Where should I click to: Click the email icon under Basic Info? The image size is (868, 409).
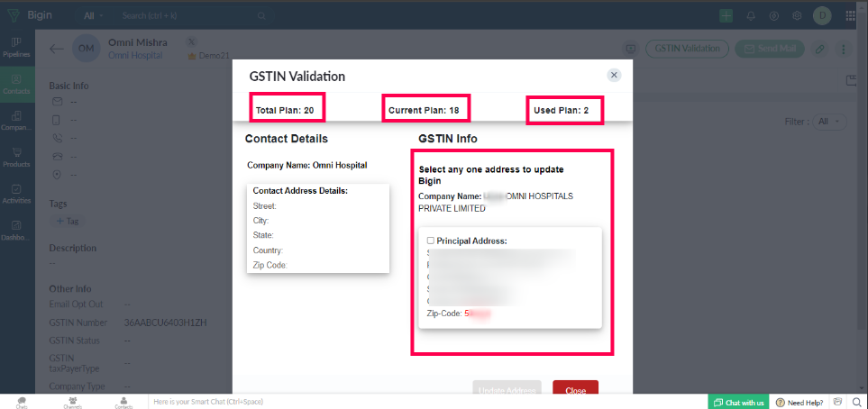[x=57, y=102]
